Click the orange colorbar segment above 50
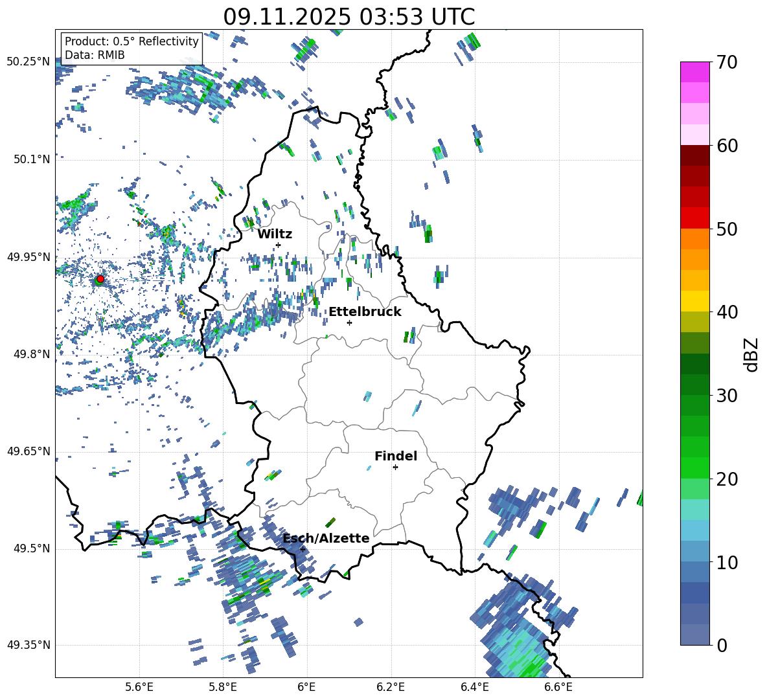Viewport: 767px width, 700px height. (694, 239)
